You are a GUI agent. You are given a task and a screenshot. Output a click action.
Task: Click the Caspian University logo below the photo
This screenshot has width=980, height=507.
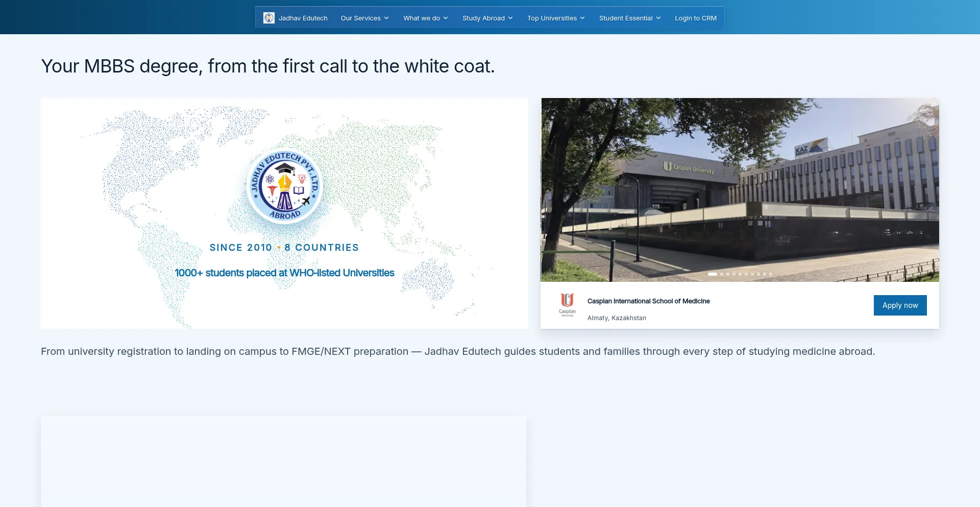[567, 305]
